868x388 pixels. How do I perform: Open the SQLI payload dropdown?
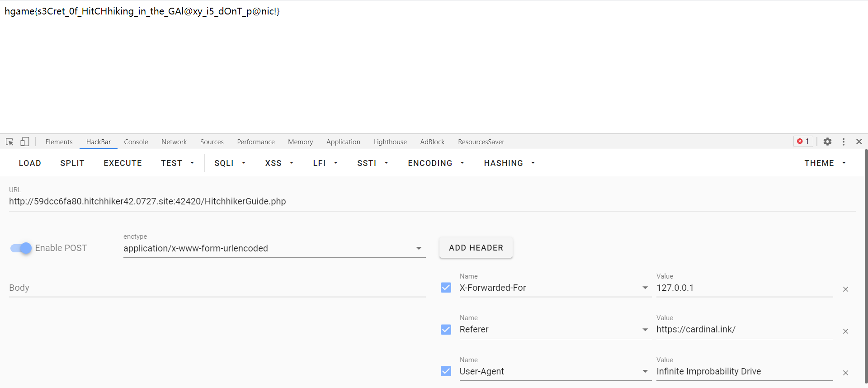tap(230, 163)
